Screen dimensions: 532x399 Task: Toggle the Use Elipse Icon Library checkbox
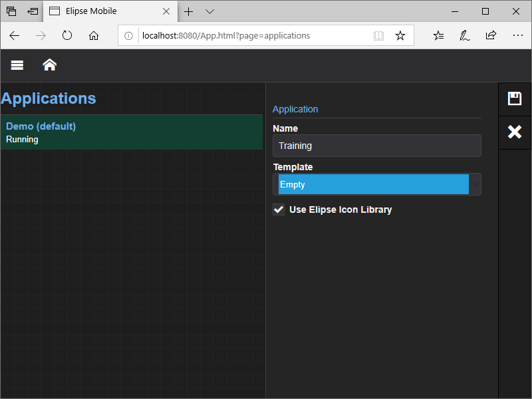coord(279,209)
